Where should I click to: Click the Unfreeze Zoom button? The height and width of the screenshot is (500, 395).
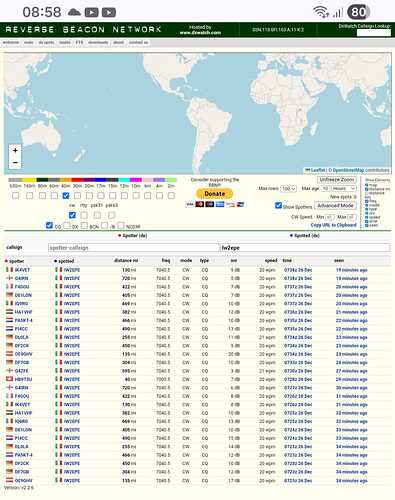click(x=337, y=180)
